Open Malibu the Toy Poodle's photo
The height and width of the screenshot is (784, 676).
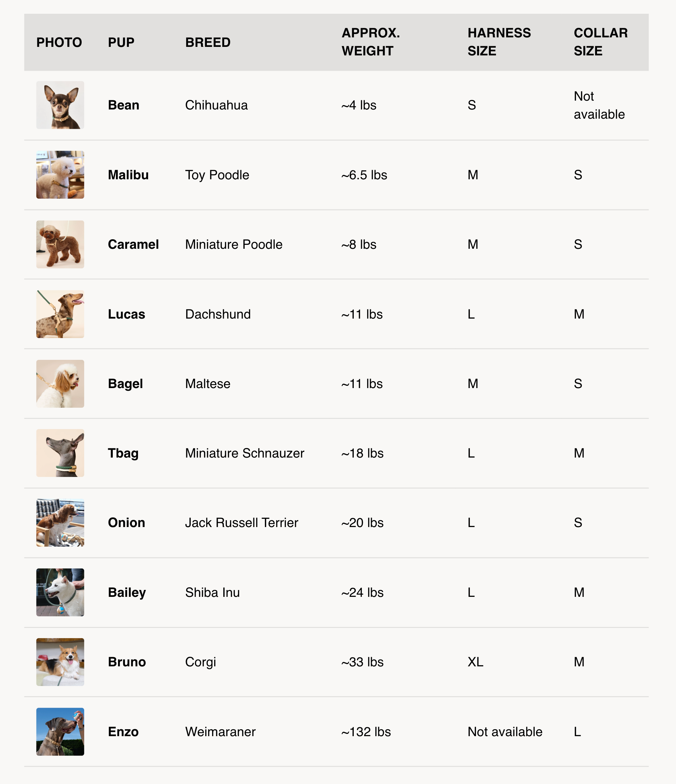pos(60,175)
